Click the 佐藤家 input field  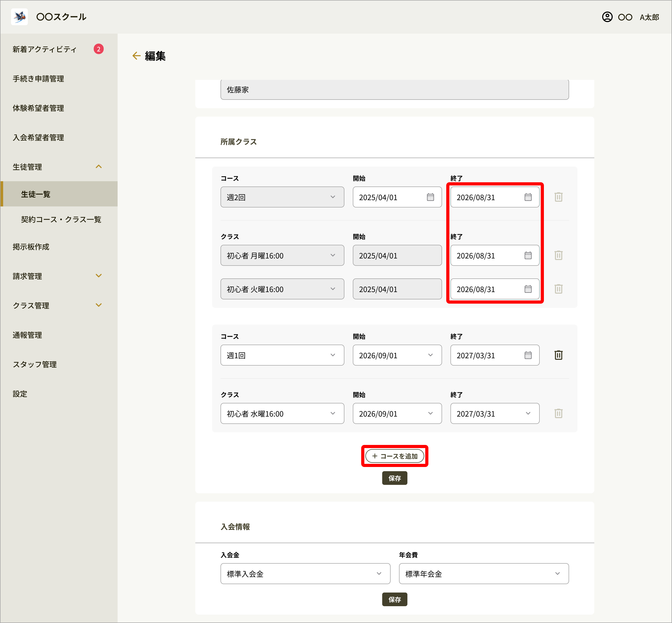395,90
